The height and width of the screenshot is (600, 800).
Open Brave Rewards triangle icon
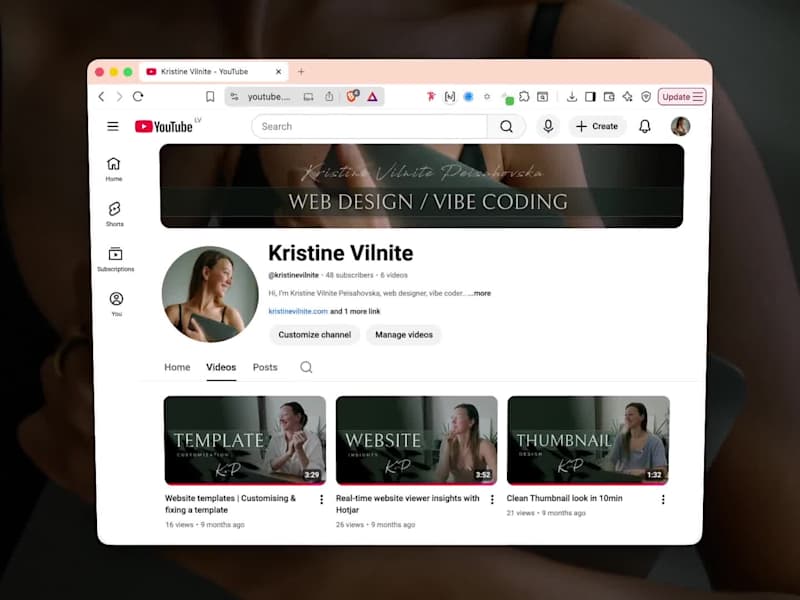point(372,96)
